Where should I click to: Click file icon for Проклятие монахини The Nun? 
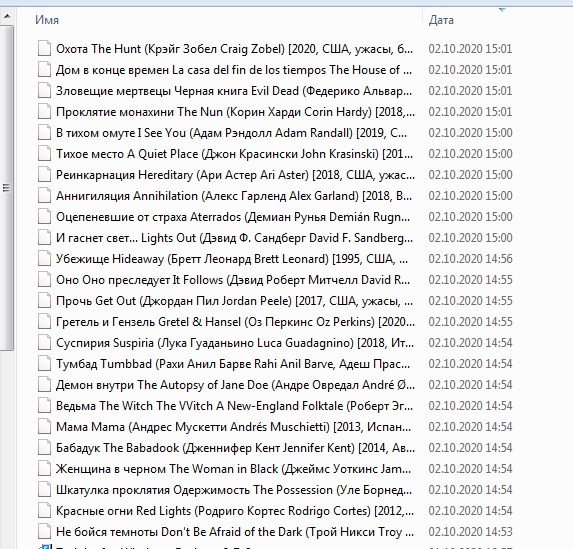(45, 111)
